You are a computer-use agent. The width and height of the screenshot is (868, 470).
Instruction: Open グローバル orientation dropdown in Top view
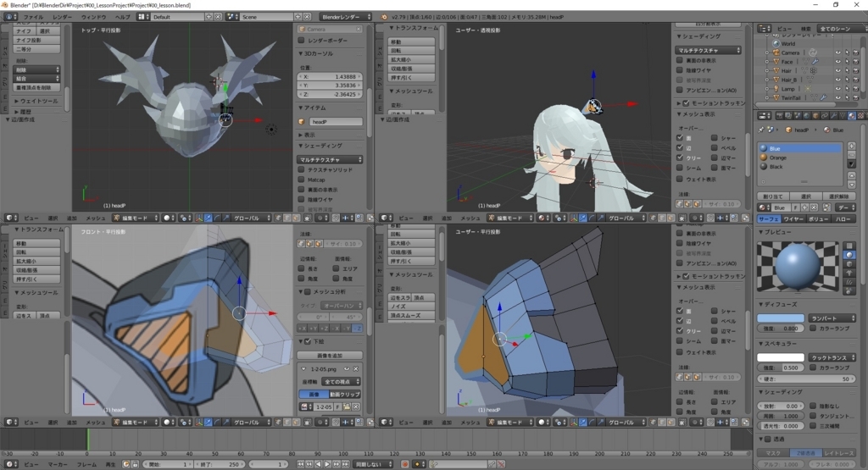pos(250,218)
